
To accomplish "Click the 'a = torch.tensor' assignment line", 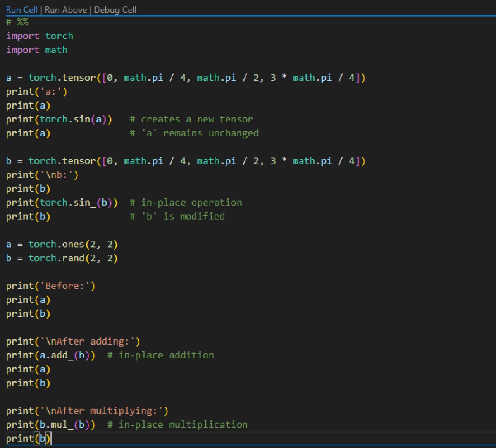I will (x=185, y=78).
